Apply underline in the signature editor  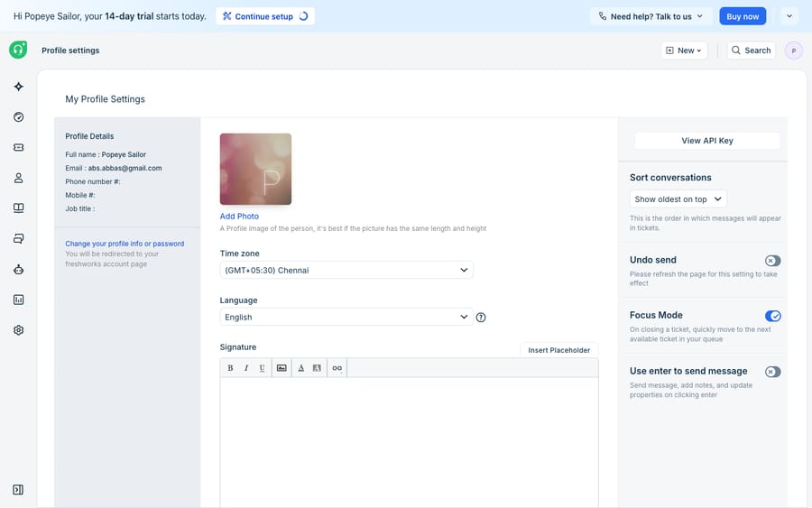tap(262, 368)
